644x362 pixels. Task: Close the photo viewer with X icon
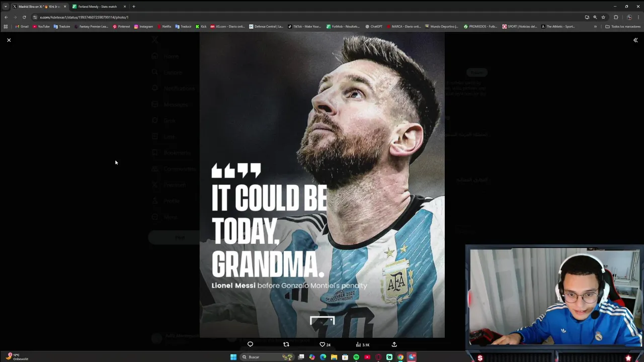[x=9, y=40]
